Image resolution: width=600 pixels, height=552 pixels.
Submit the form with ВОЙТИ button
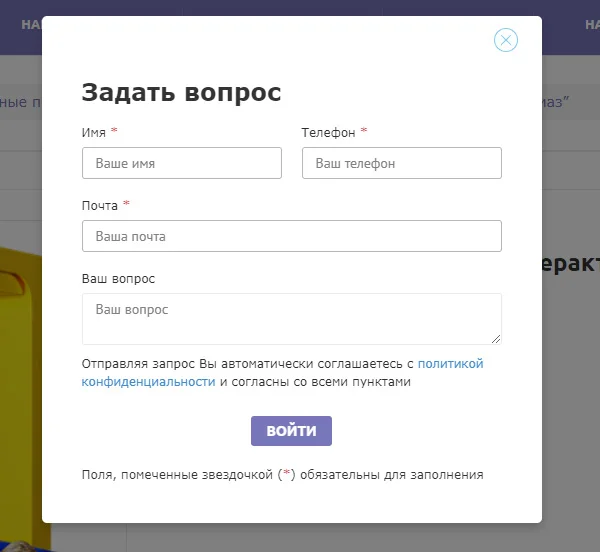[291, 431]
